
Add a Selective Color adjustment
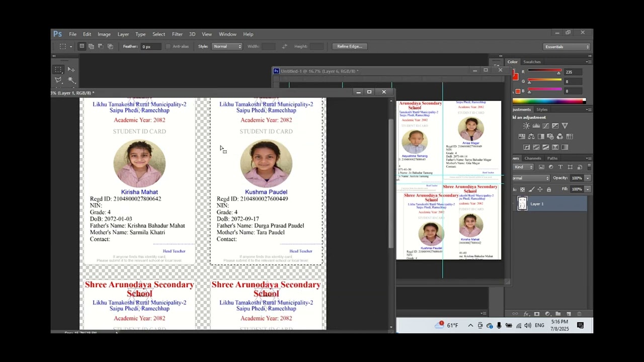(x=555, y=147)
